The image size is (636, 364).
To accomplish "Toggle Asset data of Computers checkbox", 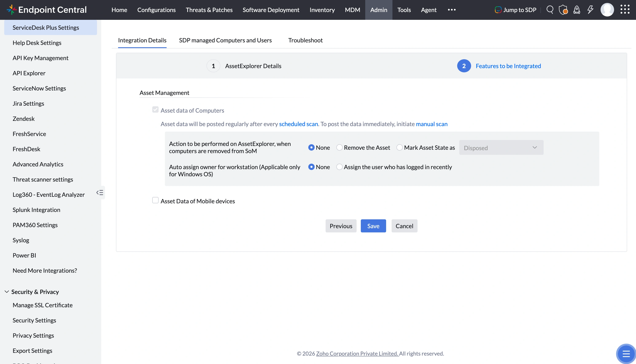I will click(x=155, y=109).
